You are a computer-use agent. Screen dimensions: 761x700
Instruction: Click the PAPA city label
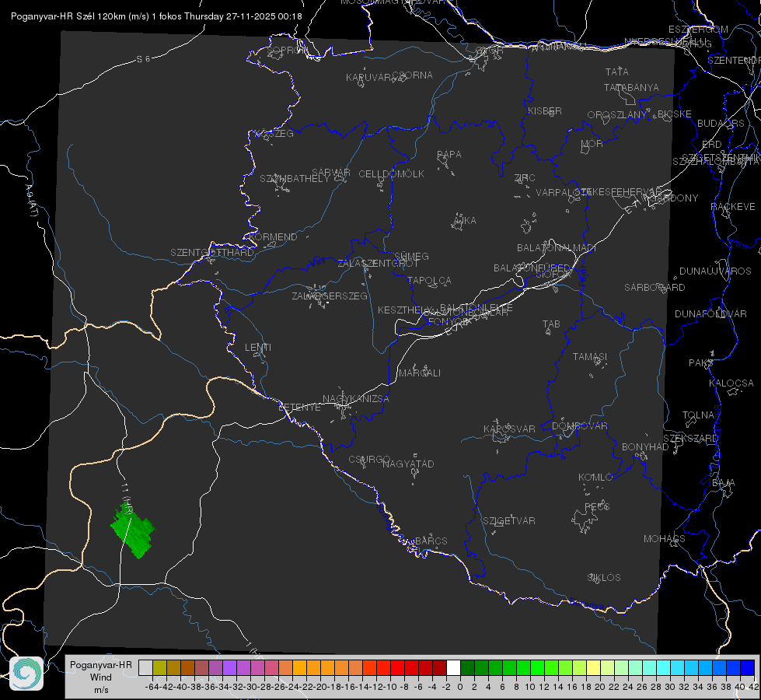pyautogui.click(x=449, y=155)
